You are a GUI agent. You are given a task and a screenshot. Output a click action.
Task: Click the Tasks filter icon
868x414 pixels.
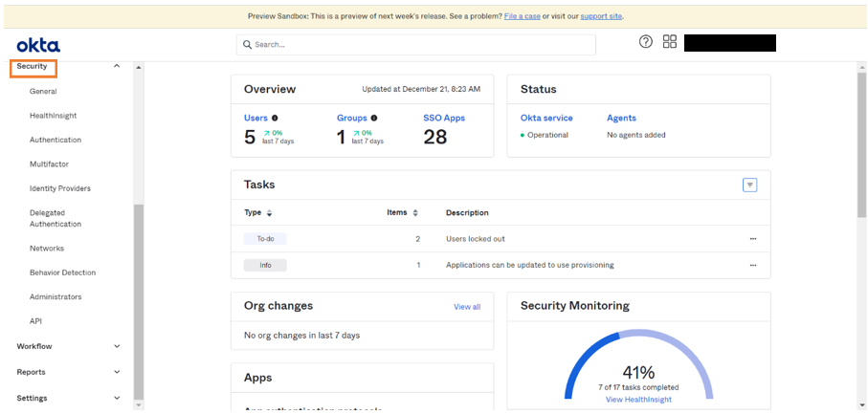click(750, 185)
